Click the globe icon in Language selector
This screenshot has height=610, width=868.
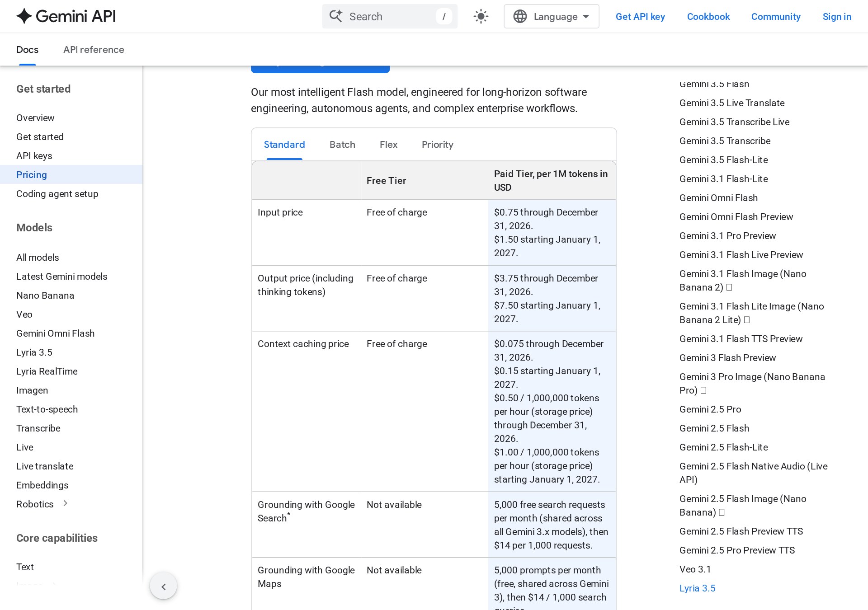[520, 17]
